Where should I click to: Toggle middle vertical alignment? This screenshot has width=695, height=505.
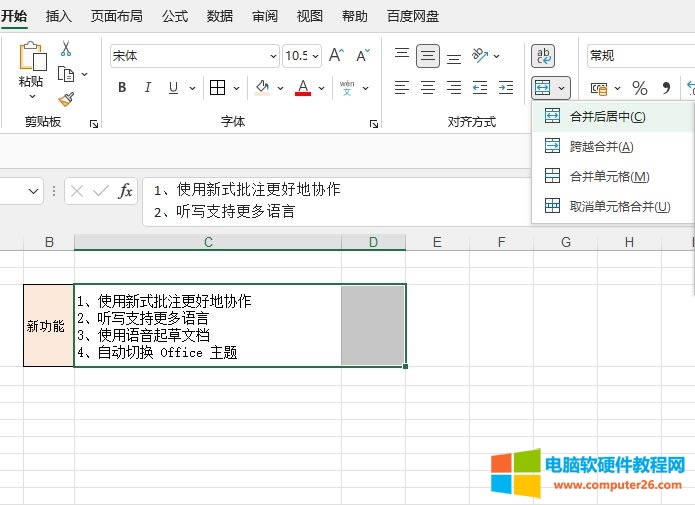point(428,56)
